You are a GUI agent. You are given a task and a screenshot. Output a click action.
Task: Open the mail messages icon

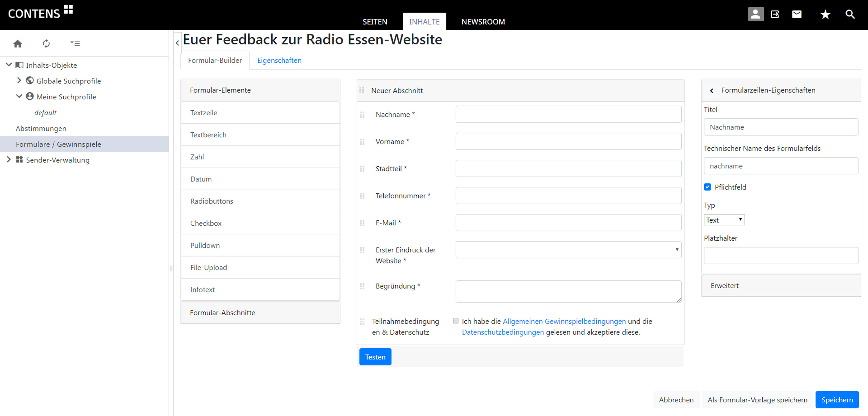point(797,14)
